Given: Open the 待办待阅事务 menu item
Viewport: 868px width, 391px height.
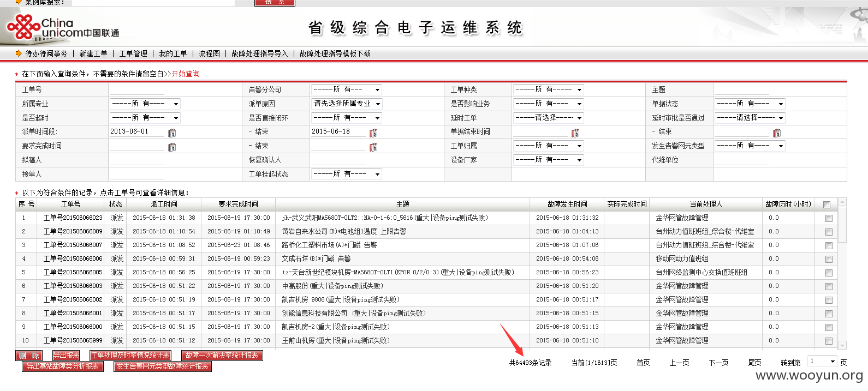Looking at the screenshot, I should [x=46, y=53].
